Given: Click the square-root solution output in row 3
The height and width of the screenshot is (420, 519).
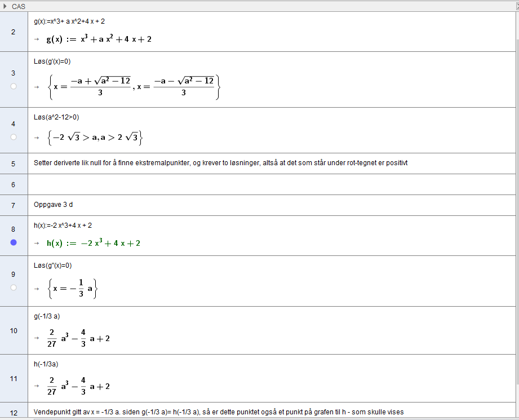Looking at the screenshot, I should coord(134,86).
